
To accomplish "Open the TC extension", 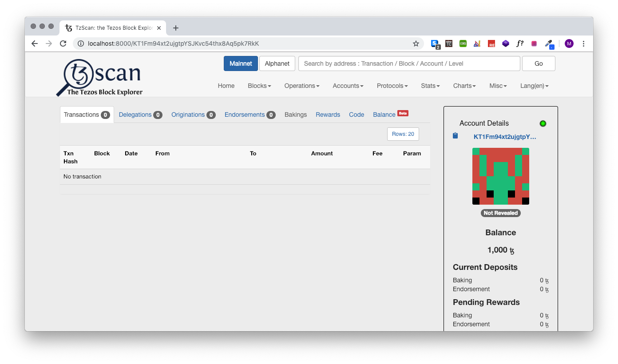I will [x=449, y=44].
